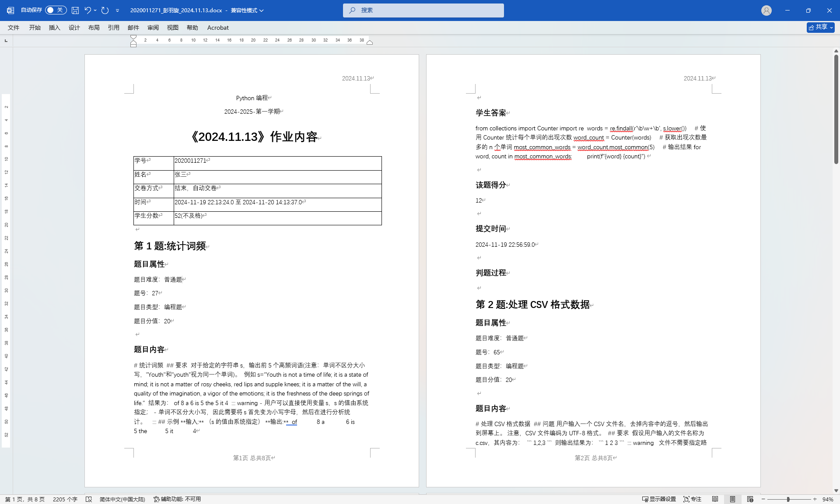
Task: Expand the compatibility mode dropdown next to filename
Action: [x=262, y=10]
